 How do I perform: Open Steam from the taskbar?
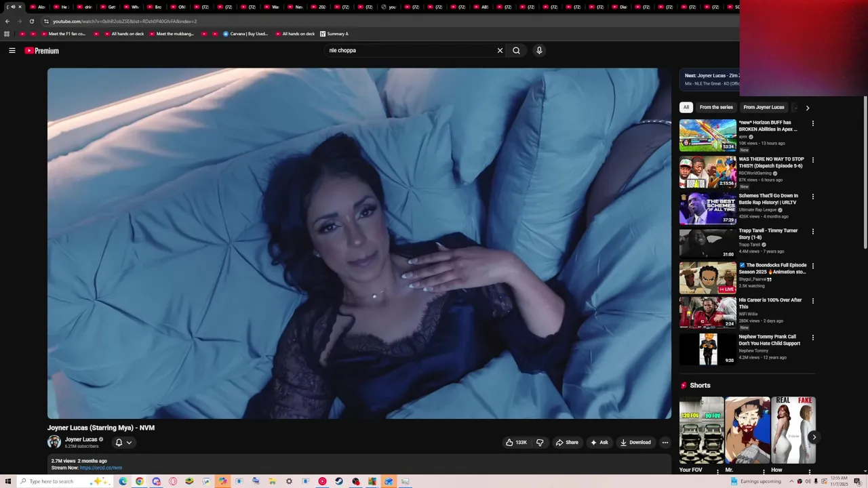click(338, 481)
